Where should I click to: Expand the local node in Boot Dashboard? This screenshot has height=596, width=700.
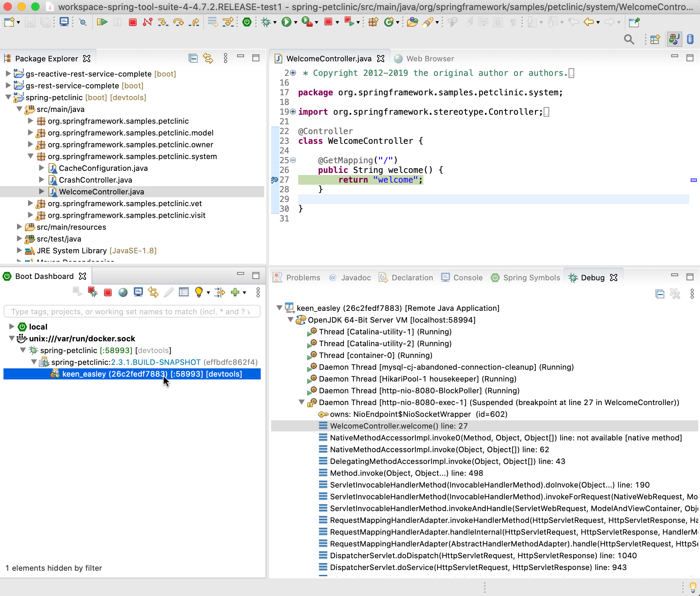(x=11, y=326)
